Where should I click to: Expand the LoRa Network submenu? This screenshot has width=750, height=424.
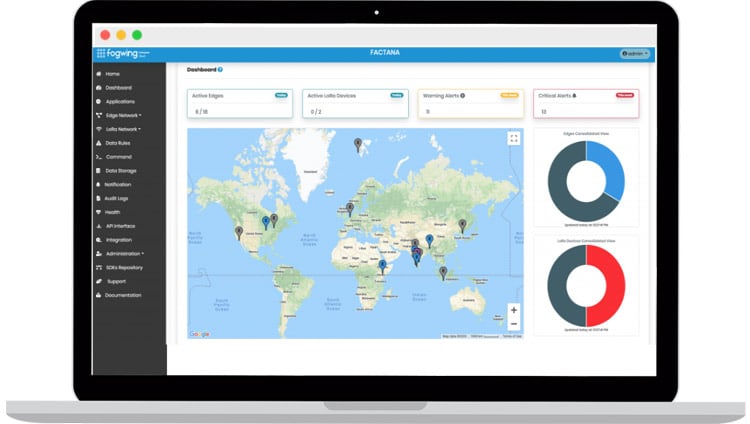coord(123,129)
